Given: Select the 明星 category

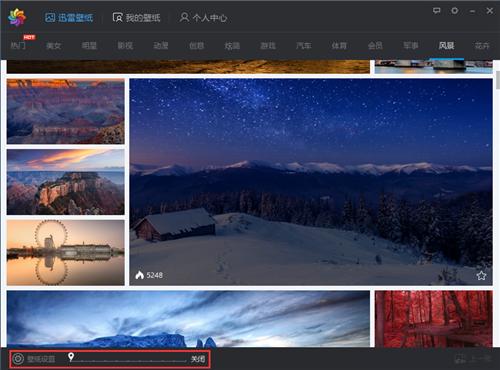Looking at the screenshot, I should coord(89,45).
